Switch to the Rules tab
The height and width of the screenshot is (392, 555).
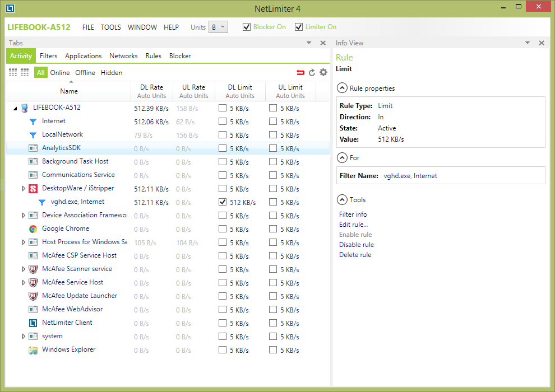(x=153, y=56)
